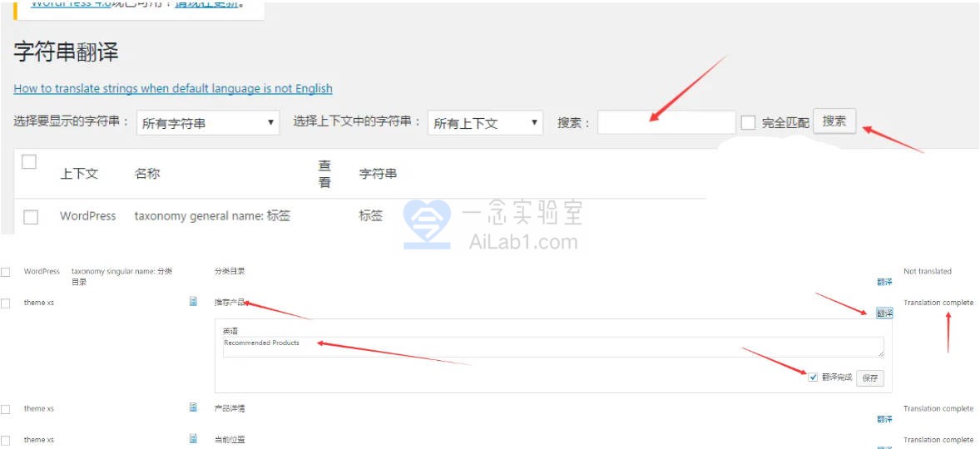This screenshot has width=980, height=449.
Task: Select the 'taxonomy singular name: 分类目录' cell
Action: (121, 277)
